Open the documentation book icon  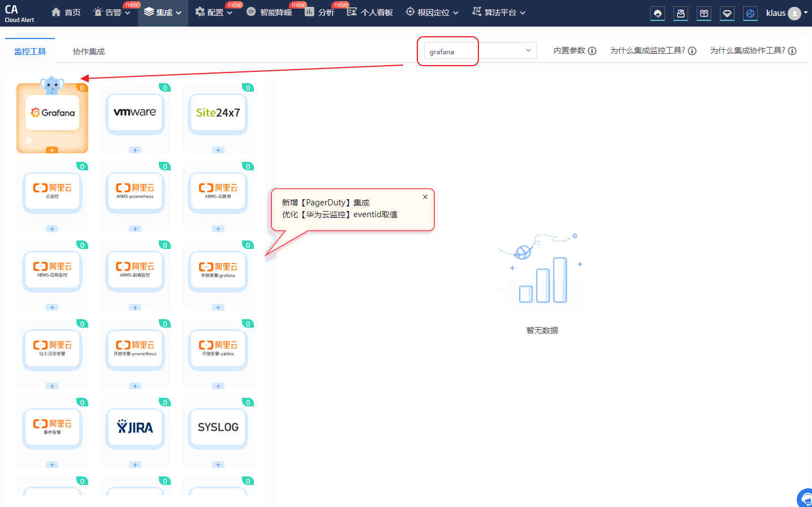point(704,13)
